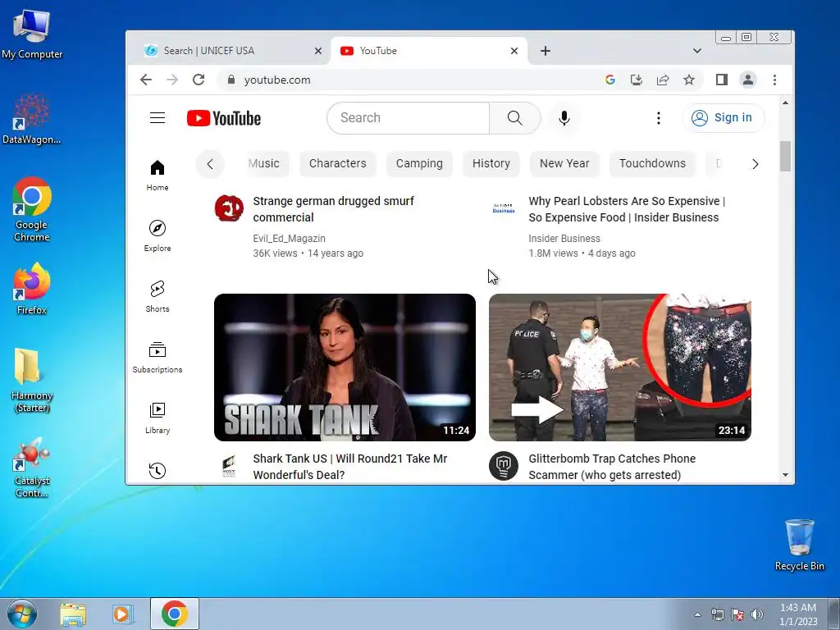
Task: Reload the page
Action: (x=199, y=80)
